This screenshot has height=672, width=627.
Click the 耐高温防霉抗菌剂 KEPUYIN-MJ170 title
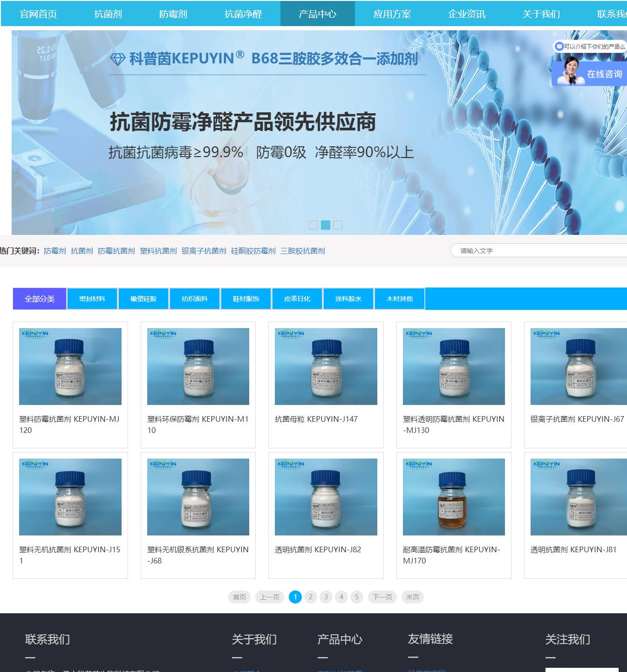click(x=451, y=555)
